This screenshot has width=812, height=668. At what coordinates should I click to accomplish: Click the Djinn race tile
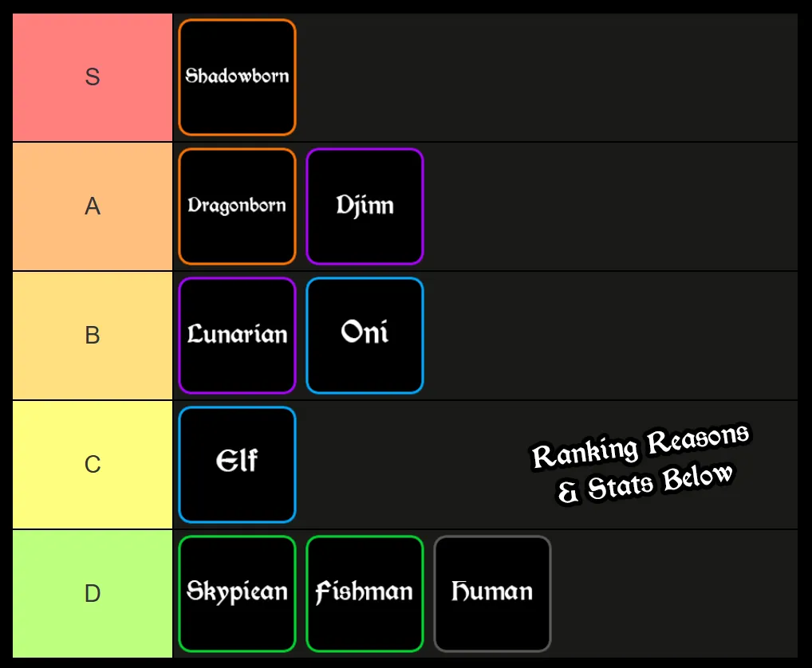point(365,206)
